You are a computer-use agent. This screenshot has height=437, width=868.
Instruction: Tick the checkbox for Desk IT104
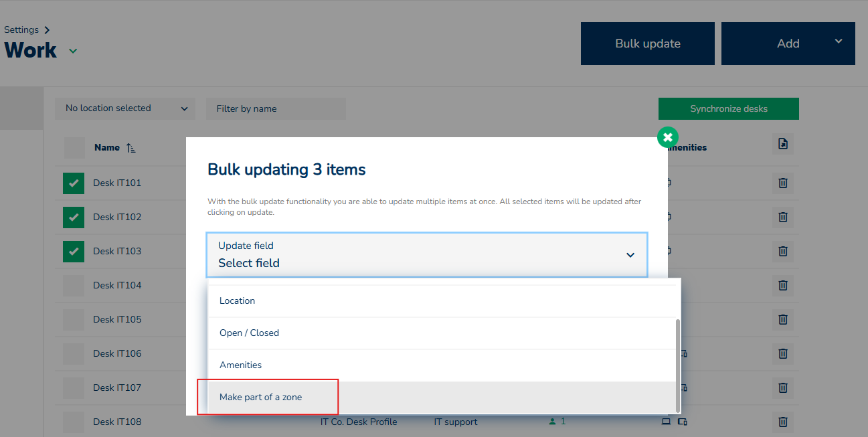[74, 285]
